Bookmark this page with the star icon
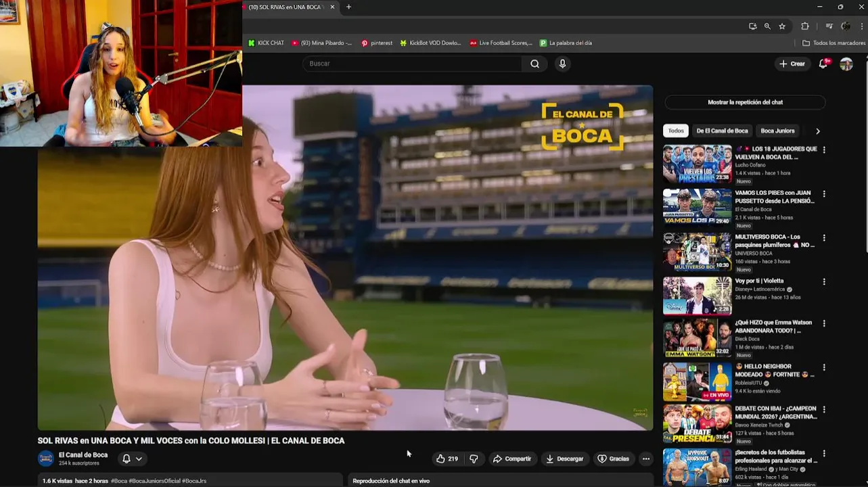The height and width of the screenshot is (487, 868). (x=782, y=26)
